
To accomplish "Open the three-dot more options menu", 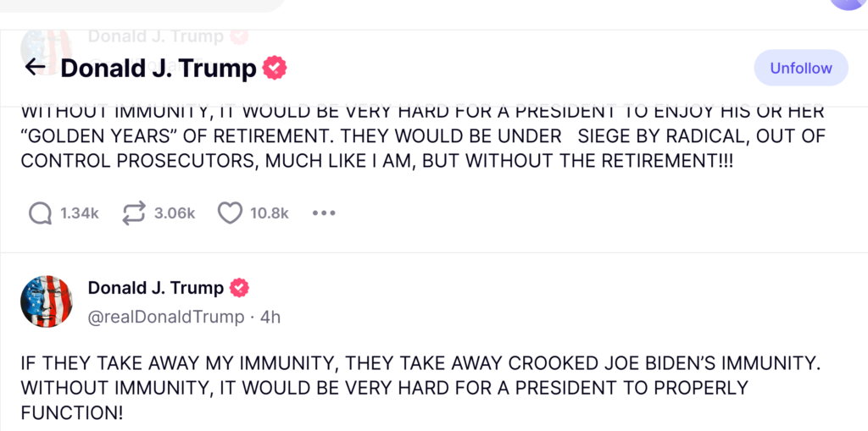I will pos(324,213).
